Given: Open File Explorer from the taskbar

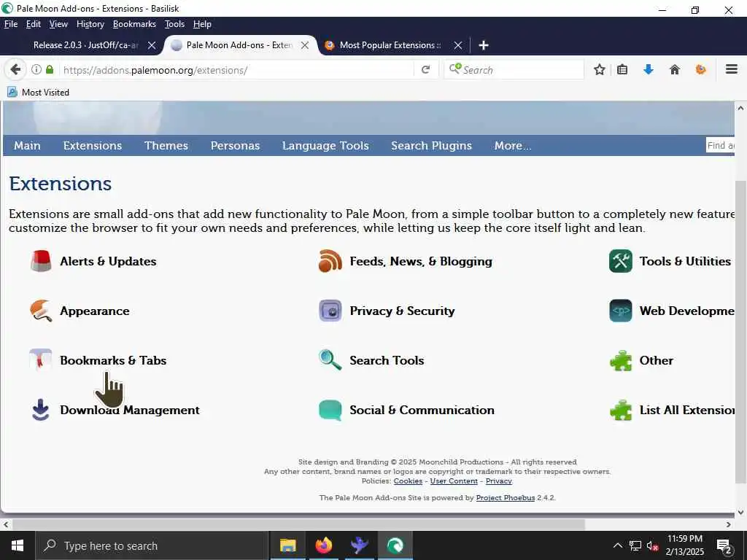Looking at the screenshot, I should 287,545.
